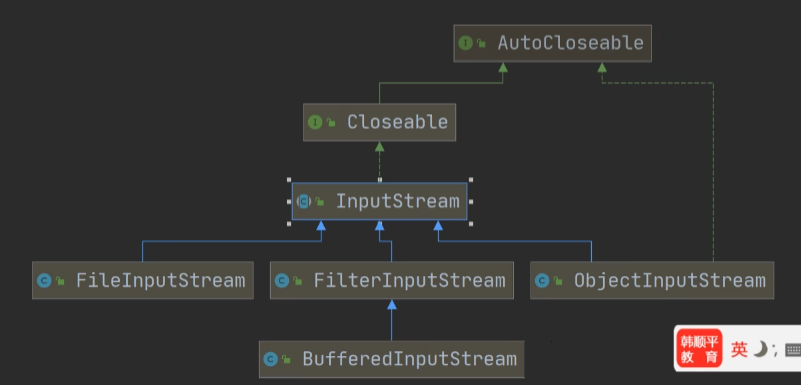
Task: Click the InputStream class icon
Action: [303, 202]
